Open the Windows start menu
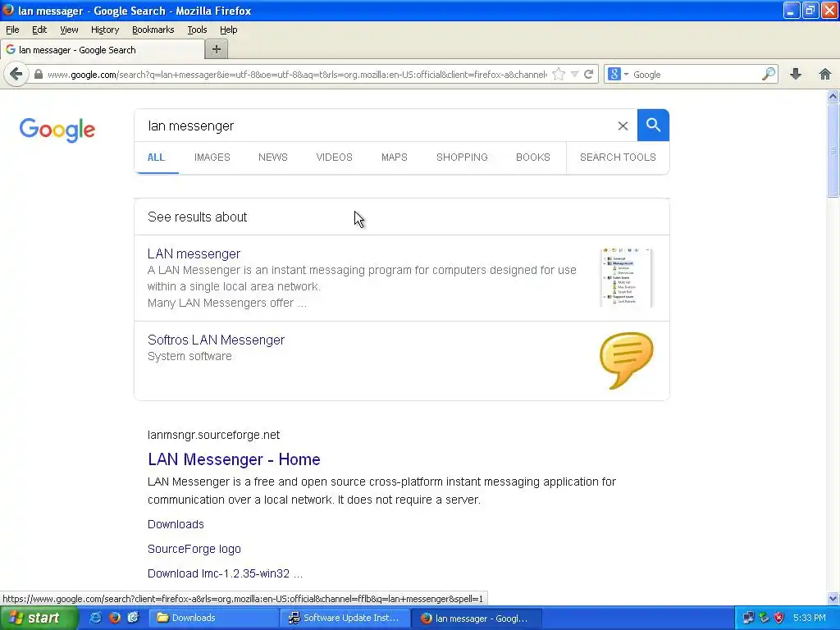 [39, 618]
